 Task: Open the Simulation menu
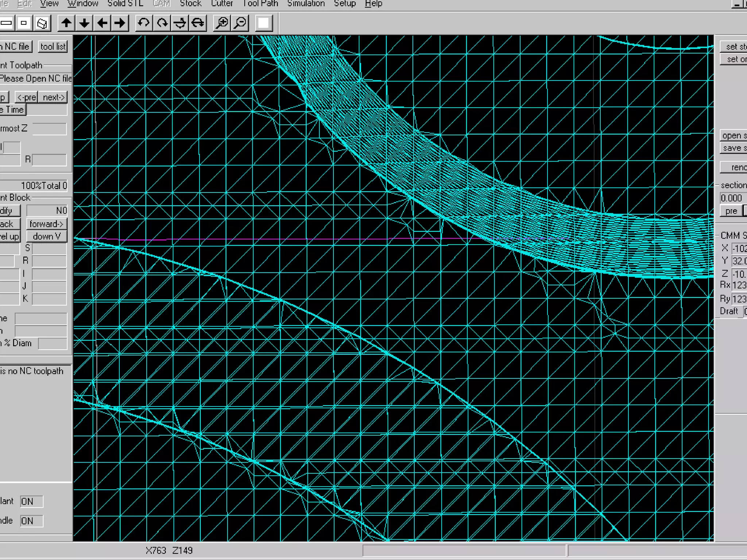tap(306, 4)
